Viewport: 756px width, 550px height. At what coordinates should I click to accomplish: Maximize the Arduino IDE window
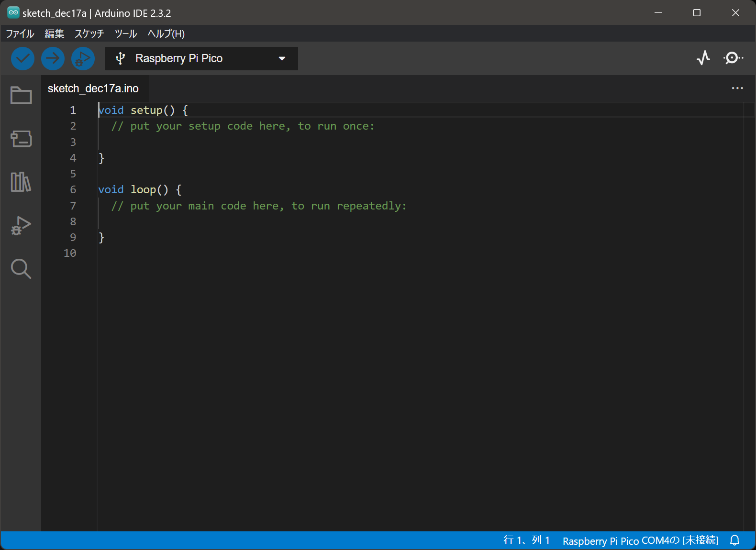pyautogui.click(x=697, y=13)
